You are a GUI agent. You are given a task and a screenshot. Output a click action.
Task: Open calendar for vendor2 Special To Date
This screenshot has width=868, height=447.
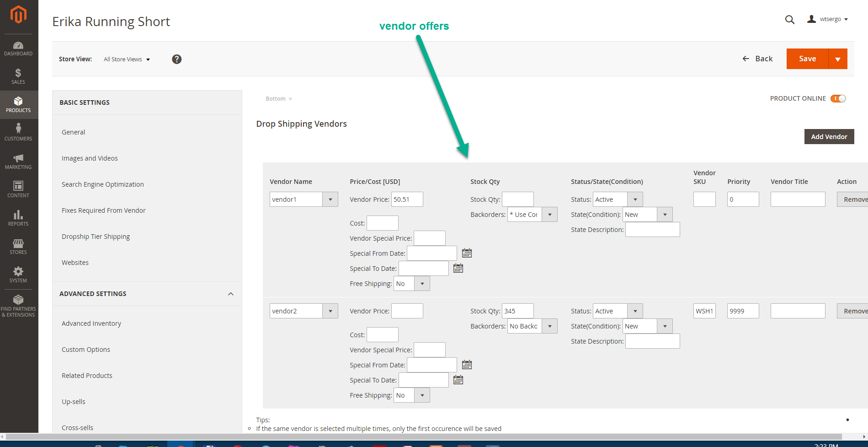point(458,380)
